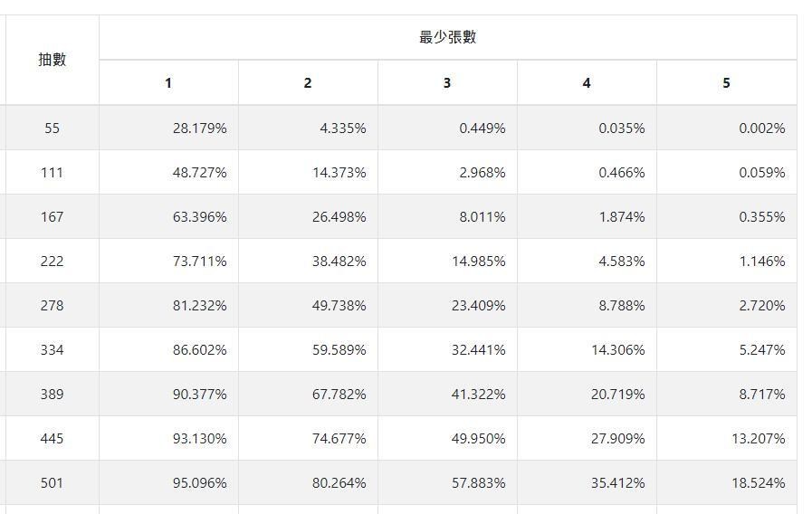The width and height of the screenshot is (812, 514).
Task: Select the 14.373% cell
Action: (339, 173)
